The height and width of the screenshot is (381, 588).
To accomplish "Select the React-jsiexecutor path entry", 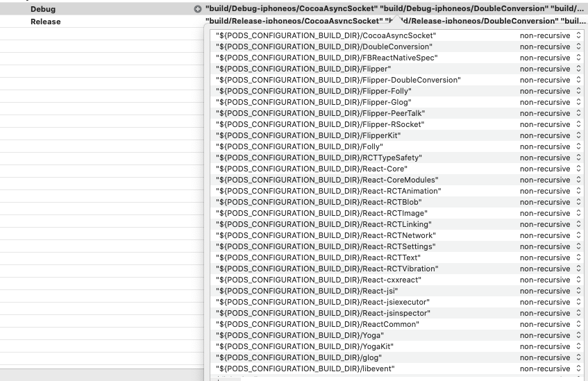I will (x=323, y=303).
